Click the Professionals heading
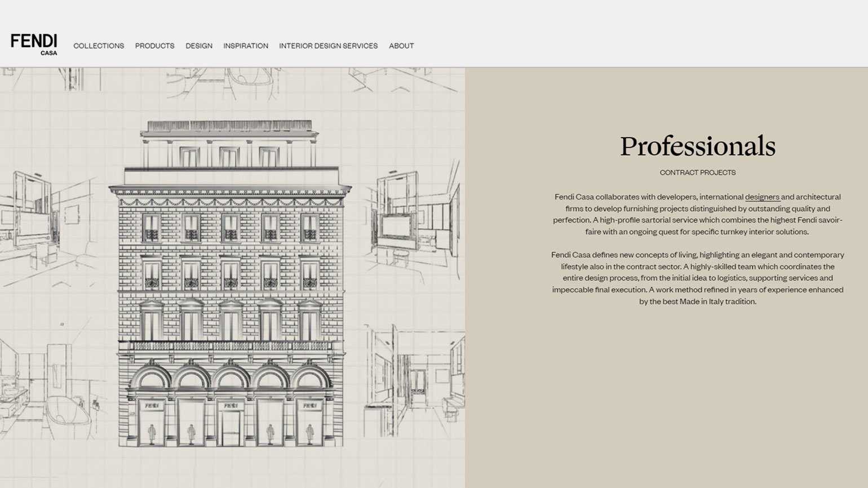 (x=698, y=146)
